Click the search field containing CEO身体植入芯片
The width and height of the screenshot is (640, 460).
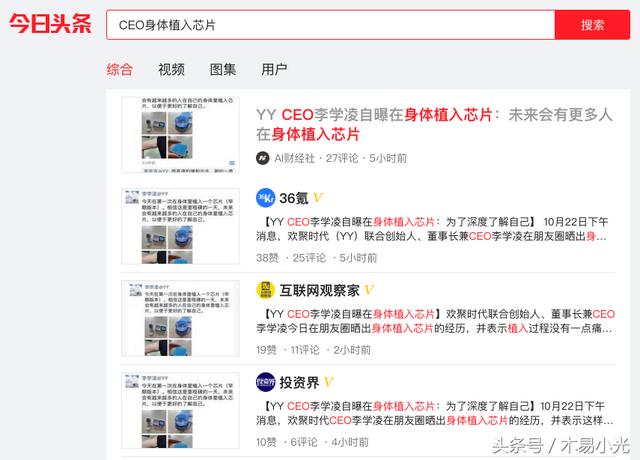tap(331, 25)
